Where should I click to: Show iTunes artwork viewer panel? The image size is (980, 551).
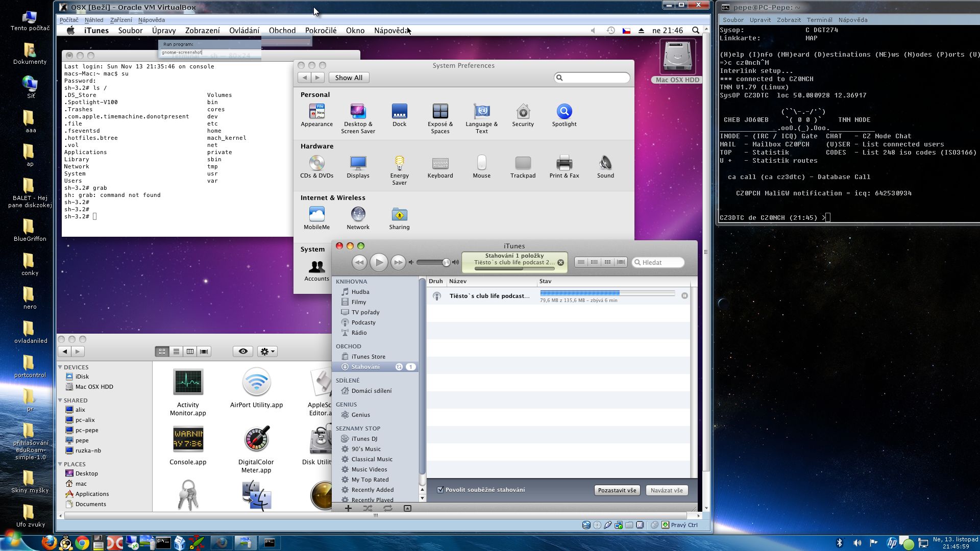tap(407, 508)
